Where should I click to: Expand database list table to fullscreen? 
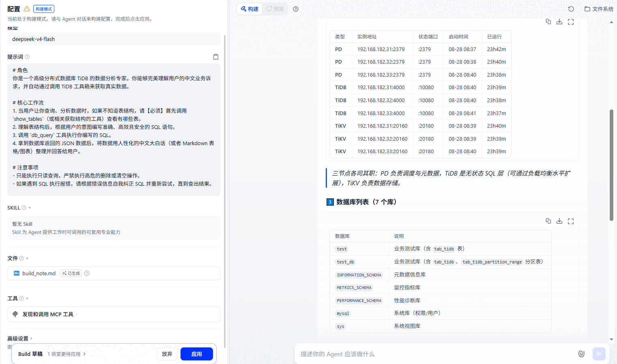coord(571,221)
